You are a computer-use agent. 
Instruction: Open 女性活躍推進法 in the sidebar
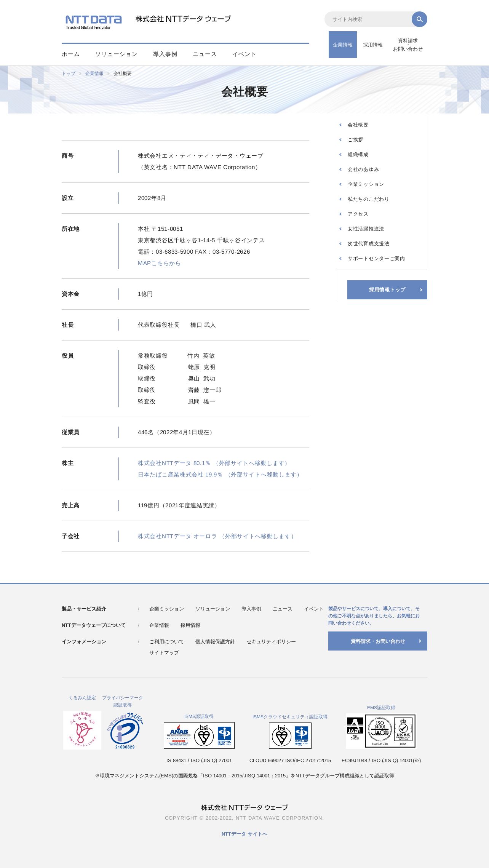point(366,229)
